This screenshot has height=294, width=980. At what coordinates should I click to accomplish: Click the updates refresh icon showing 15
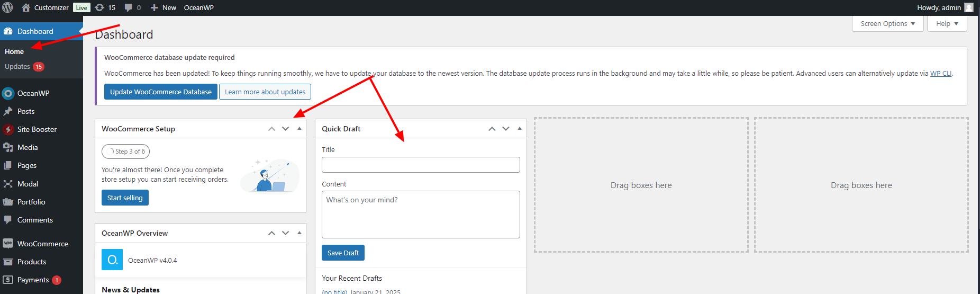pos(99,7)
